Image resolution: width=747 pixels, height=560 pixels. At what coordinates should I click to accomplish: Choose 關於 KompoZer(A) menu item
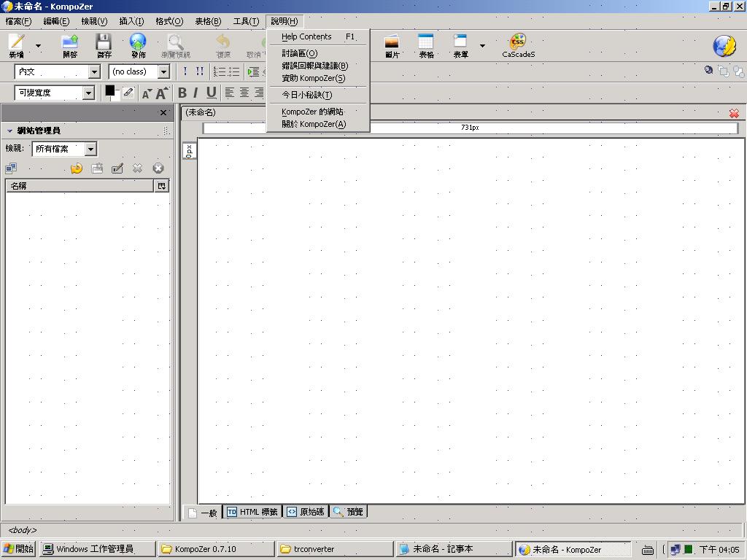314,124
